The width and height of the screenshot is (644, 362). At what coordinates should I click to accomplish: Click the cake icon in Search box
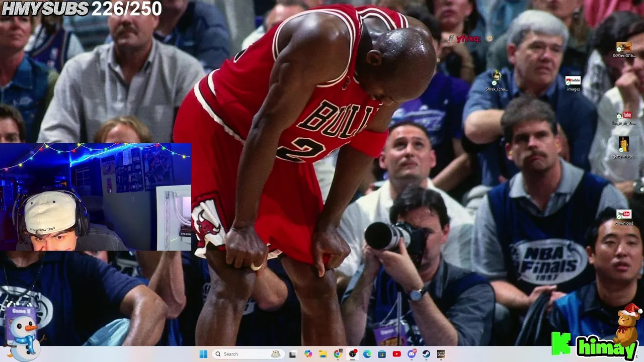pyautogui.click(x=275, y=354)
